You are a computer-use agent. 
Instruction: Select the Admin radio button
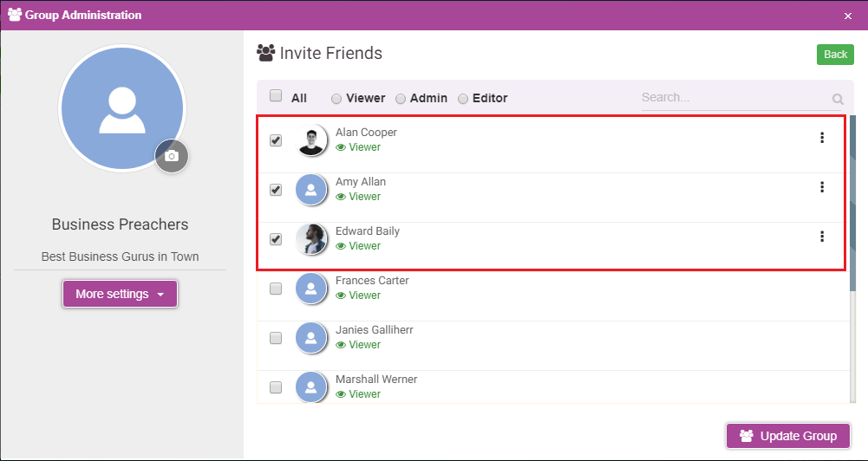(401, 99)
